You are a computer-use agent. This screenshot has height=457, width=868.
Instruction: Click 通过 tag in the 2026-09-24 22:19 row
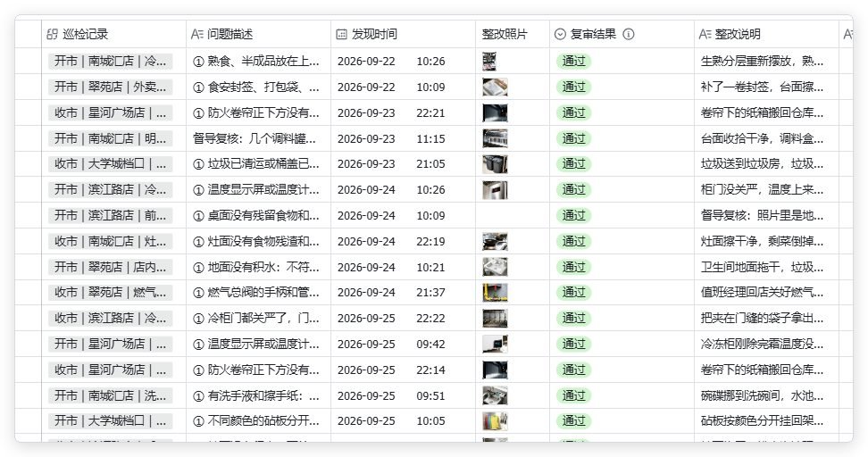point(573,241)
